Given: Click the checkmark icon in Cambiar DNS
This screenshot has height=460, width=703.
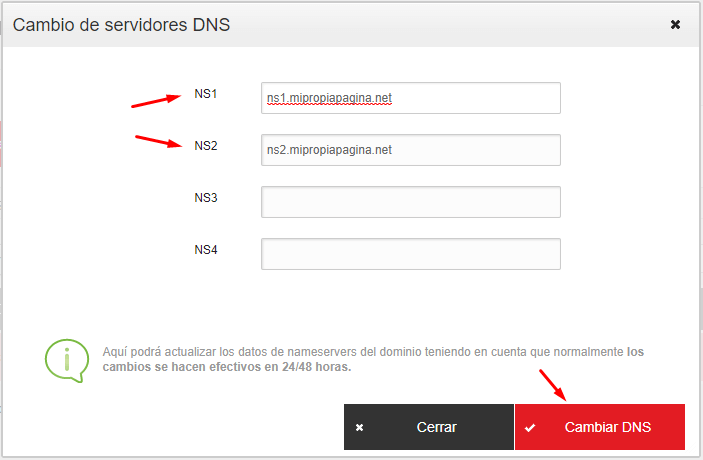Looking at the screenshot, I should tap(530, 428).
